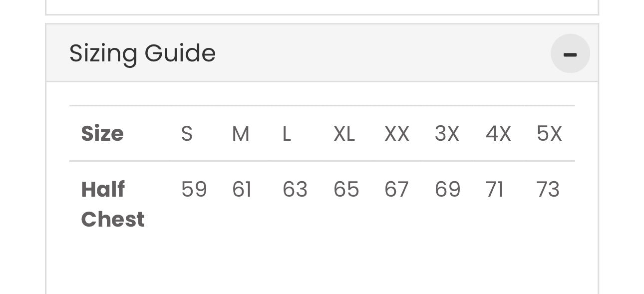
Task: Select the XL size column header
Action: (344, 134)
